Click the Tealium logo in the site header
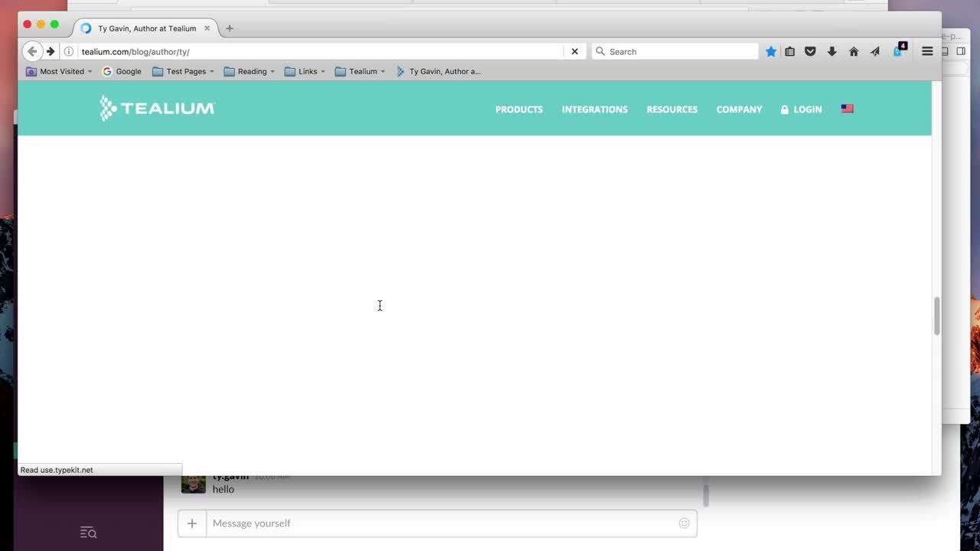980x551 pixels. pos(157,108)
